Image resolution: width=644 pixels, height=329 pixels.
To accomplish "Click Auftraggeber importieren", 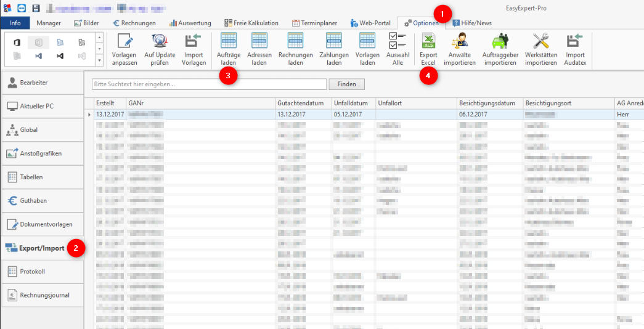I will 500,49.
